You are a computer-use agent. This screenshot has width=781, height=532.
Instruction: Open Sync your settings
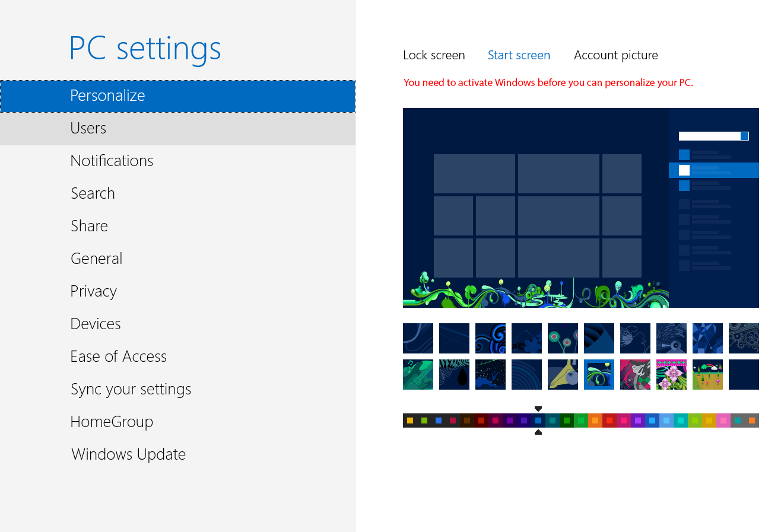pyautogui.click(x=177, y=390)
